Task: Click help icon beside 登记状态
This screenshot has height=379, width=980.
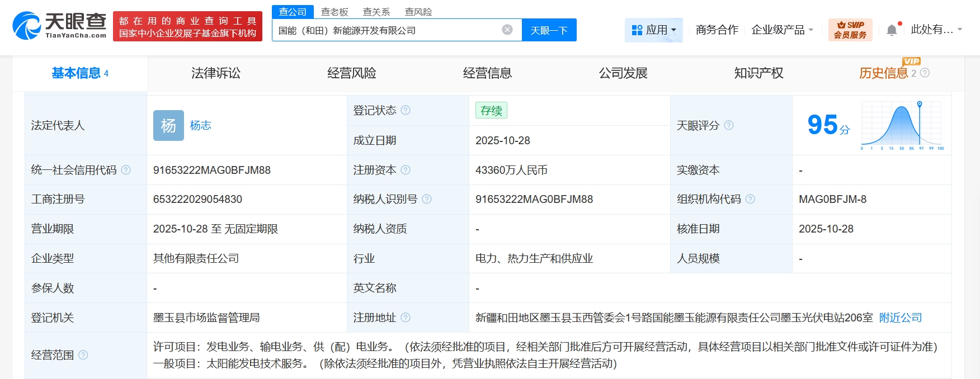Action: (406, 110)
